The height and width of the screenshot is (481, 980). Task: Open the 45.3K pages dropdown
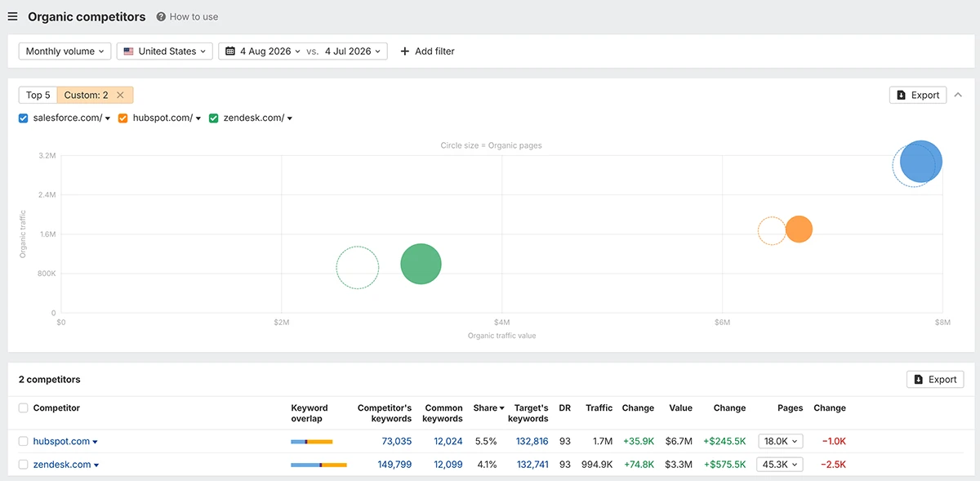[780, 465]
